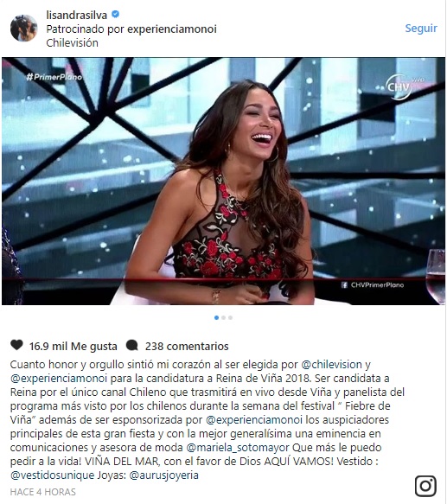Open the lisandrasilva username link

pos(77,15)
